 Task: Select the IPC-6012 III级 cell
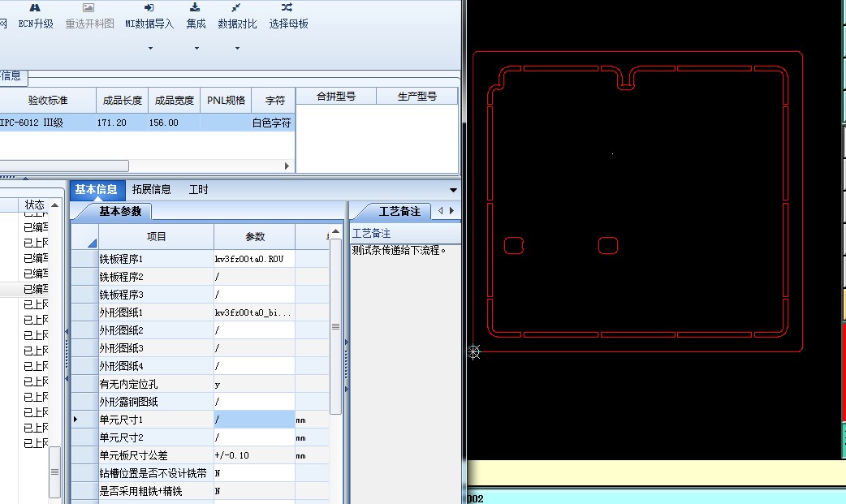(48, 123)
